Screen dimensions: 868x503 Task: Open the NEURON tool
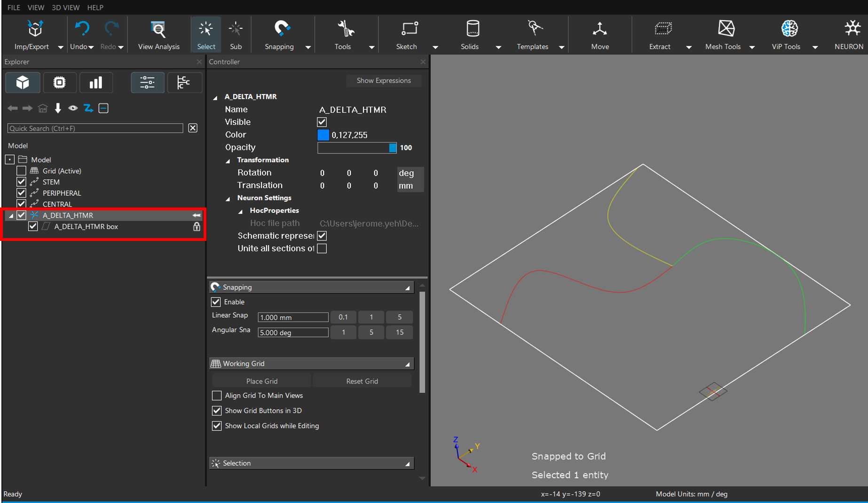point(850,34)
